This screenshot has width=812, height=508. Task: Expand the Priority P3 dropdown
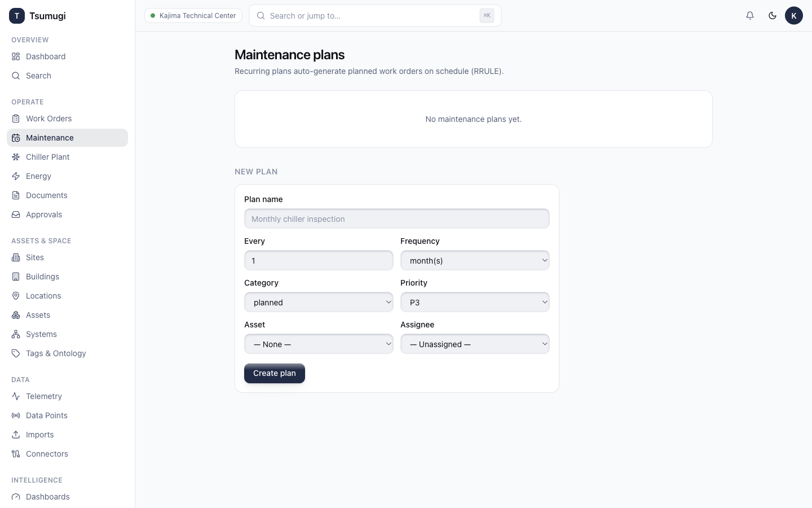tap(475, 302)
